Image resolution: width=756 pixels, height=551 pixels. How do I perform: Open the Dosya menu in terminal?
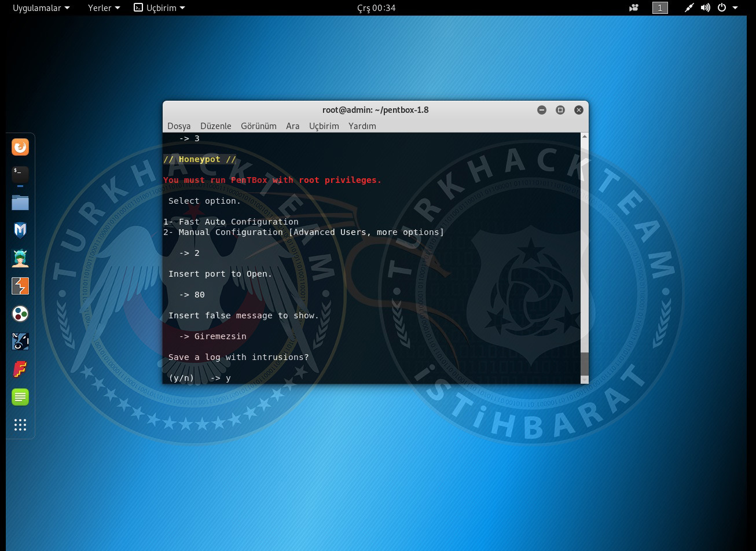pos(179,126)
